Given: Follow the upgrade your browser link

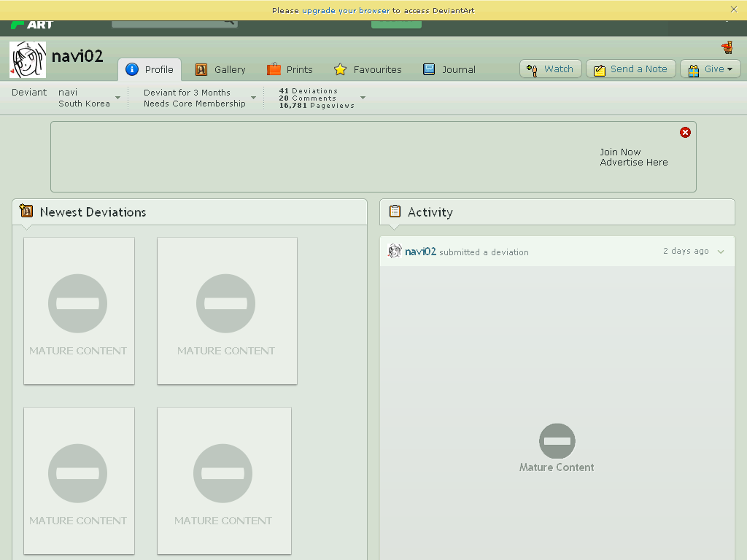Looking at the screenshot, I should tap(345, 10).
